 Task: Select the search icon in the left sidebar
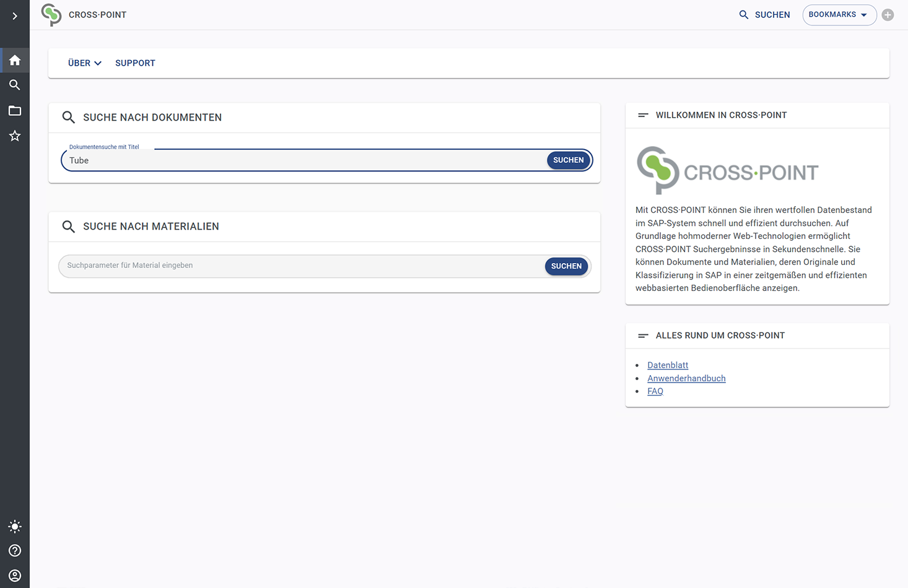pos(14,85)
